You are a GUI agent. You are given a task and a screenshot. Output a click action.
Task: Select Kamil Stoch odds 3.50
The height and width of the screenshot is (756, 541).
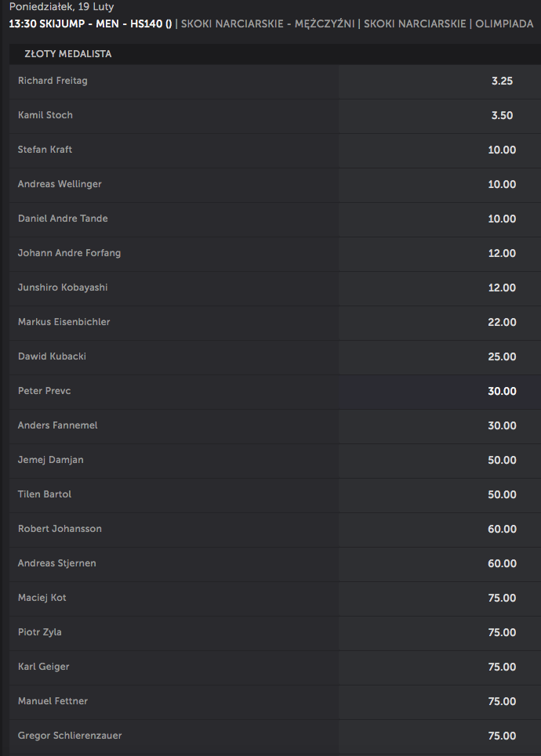tap(440, 116)
